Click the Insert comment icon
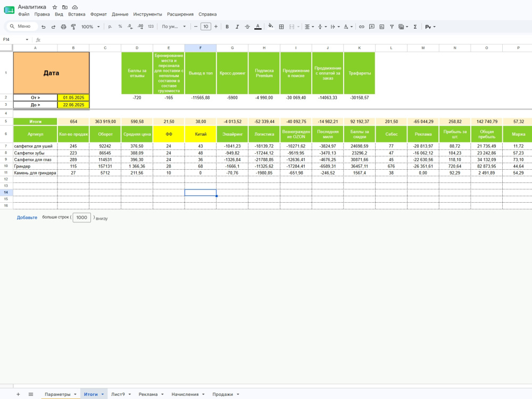 click(371, 27)
